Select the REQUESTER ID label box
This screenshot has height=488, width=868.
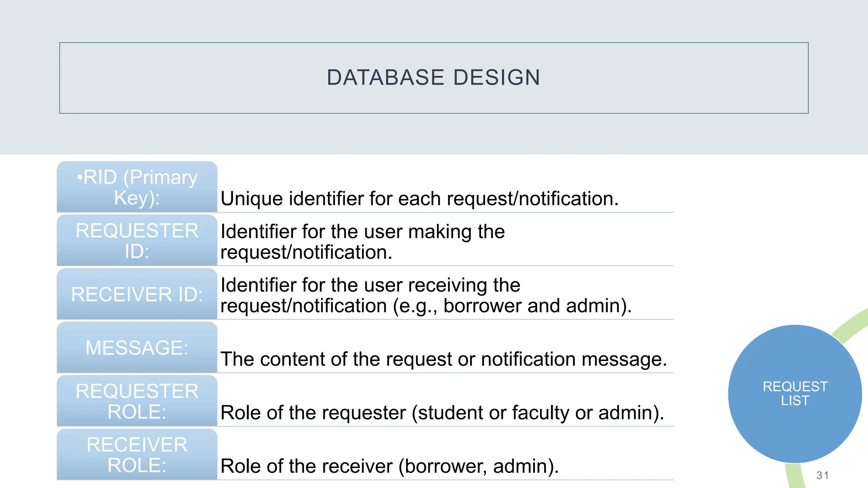tap(137, 240)
